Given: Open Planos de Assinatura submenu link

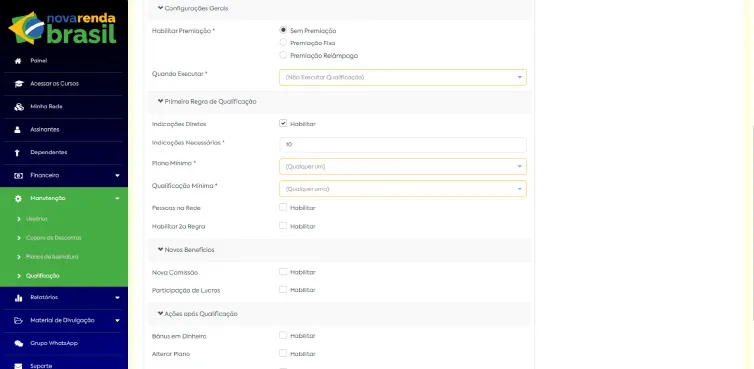Looking at the screenshot, I should (x=52, y=257).
